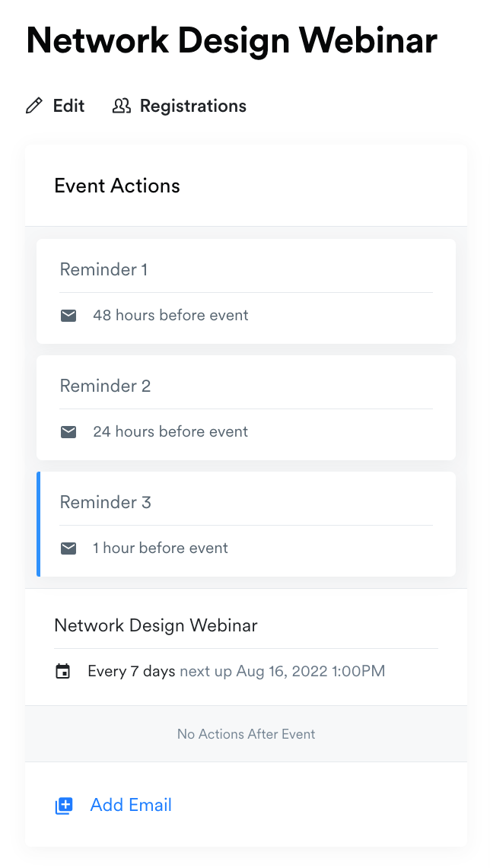Click the Reminder 2 envelope icon
The height and width of the screenshot is (868, 490).
click(x=68, y=431)
